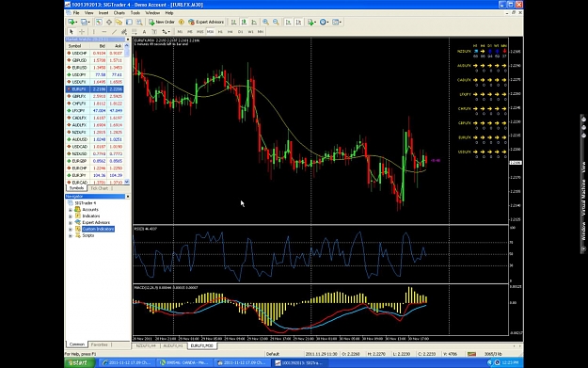Close the Navigator panel
This screenshot has height=368, width=588.
128,196
